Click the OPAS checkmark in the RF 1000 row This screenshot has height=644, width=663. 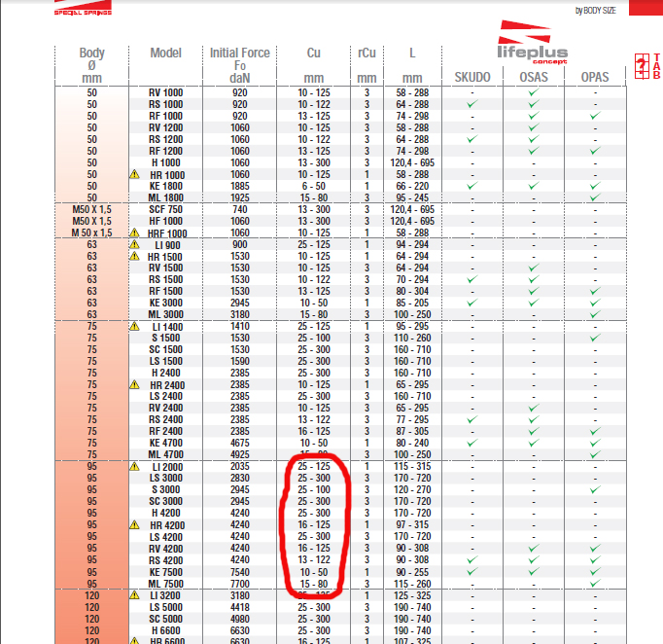pos(595,116)
